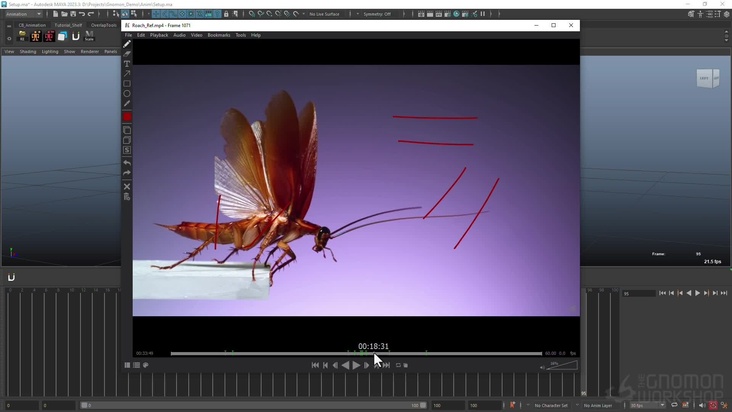
Task: Select the arrow drawing tool
Action: [x=127, y=74]
